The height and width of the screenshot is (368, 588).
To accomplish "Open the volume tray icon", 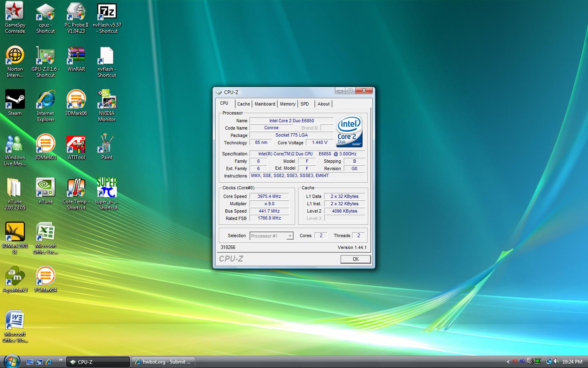I will (556, 361).
